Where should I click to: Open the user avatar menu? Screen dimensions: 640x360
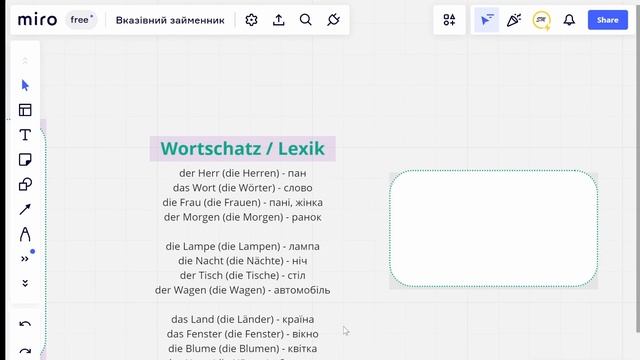(542, 20)
